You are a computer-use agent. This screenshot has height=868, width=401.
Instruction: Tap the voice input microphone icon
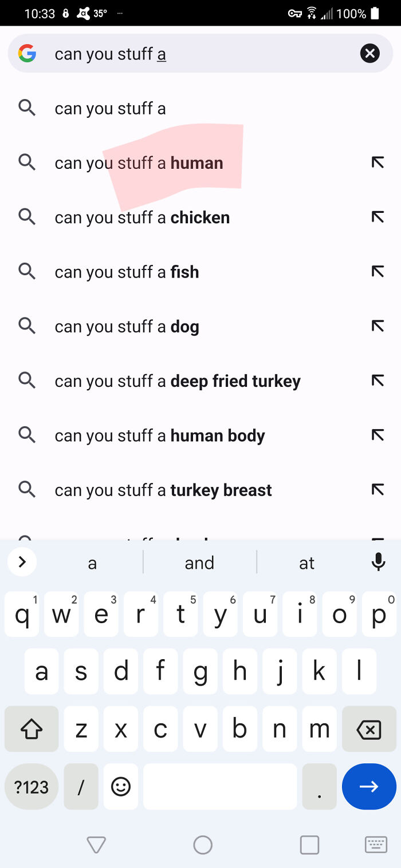click(x=378, y=562)
